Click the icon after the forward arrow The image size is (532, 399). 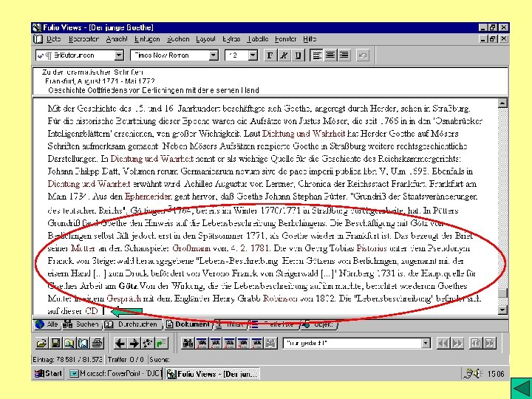click(148, 344)
